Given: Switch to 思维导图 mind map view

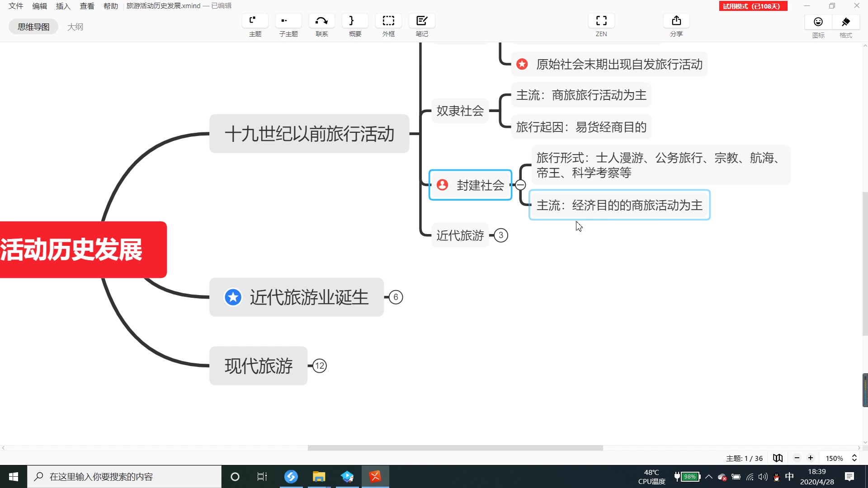Looking at the screenshot, I should [x=33, y=27].
